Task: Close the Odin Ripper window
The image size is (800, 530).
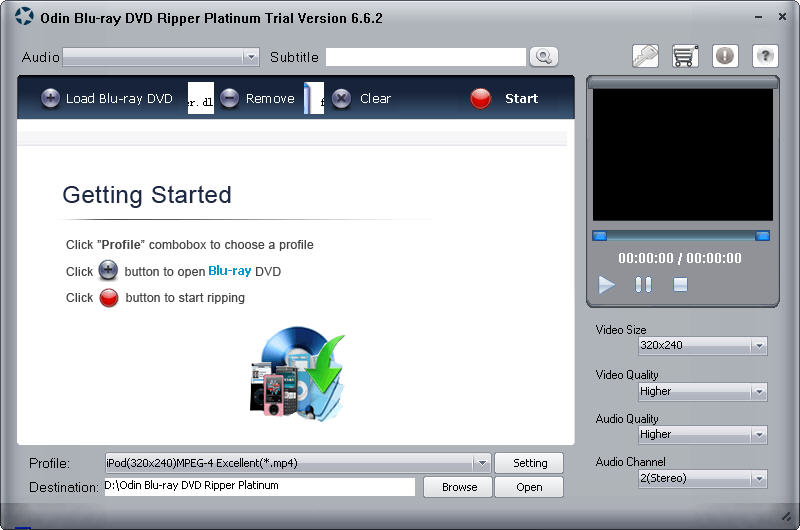Action: tap(782, 17)
